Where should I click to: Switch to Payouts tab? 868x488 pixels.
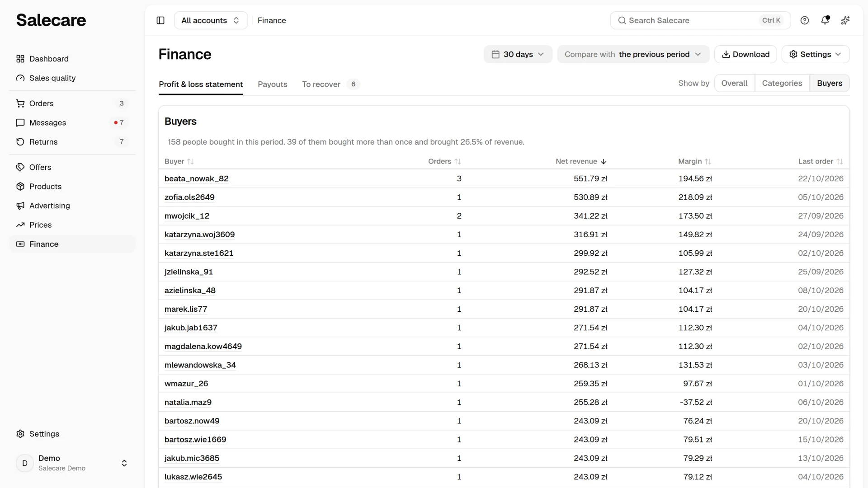pyautogui.click(x=273, y=84)
